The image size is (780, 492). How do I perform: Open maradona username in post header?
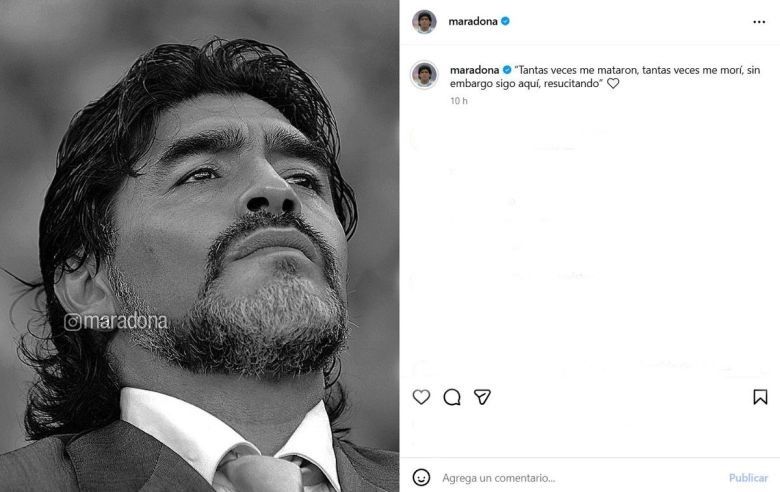[473, 21]
